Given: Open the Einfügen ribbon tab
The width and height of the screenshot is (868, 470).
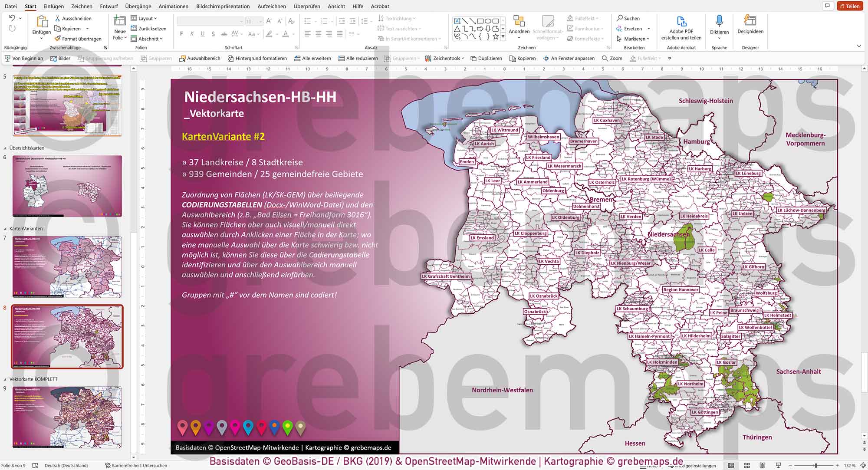Looking at the screenshot, I should click(x=53, y=6).
